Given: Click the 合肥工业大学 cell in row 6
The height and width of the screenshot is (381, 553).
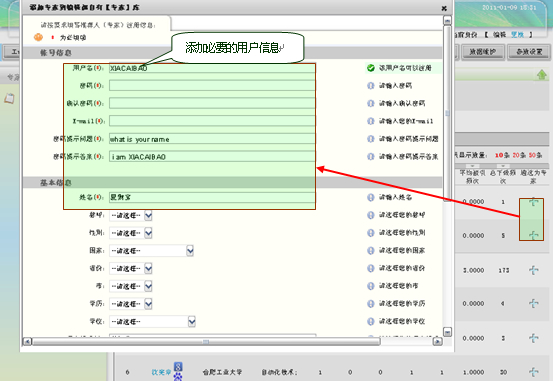Looking at the screenshot, I should pos(222,372).
